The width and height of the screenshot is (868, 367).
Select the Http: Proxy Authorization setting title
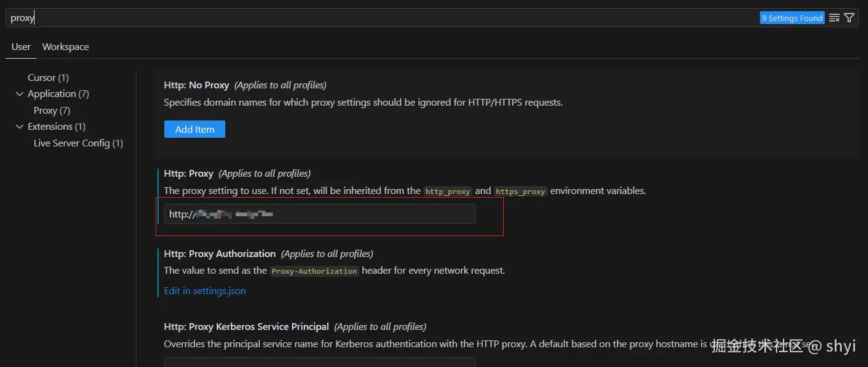220,254
